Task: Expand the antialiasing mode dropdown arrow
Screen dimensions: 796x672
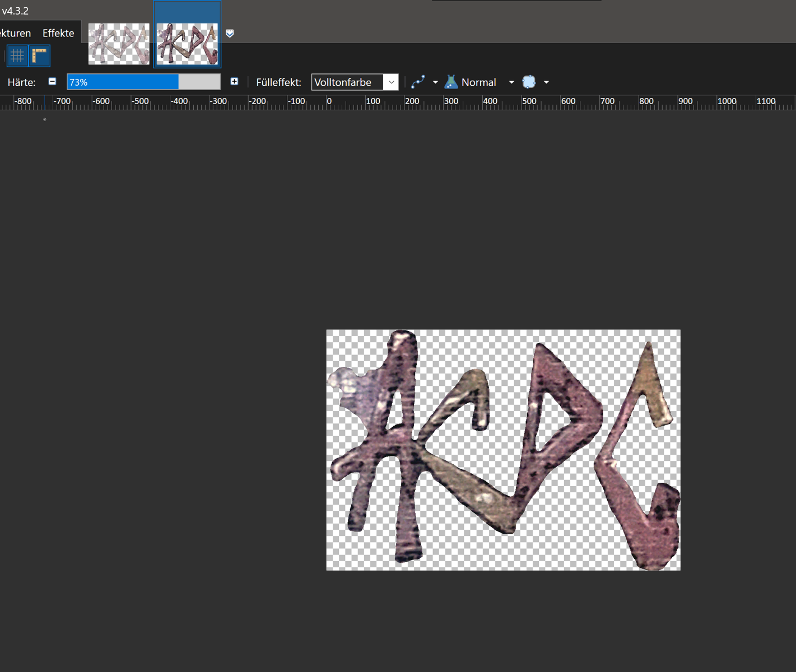Action: coord(435,82)
